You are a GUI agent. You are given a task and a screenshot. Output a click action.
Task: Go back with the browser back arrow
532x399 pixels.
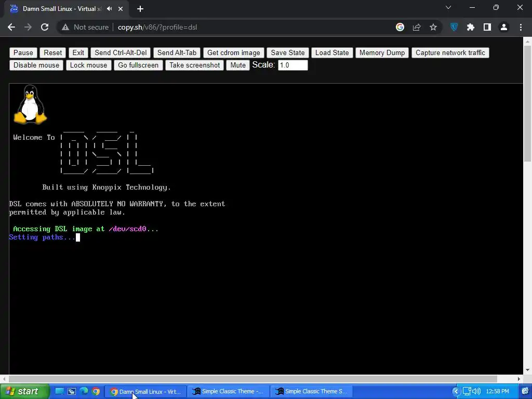pos(11,27)
